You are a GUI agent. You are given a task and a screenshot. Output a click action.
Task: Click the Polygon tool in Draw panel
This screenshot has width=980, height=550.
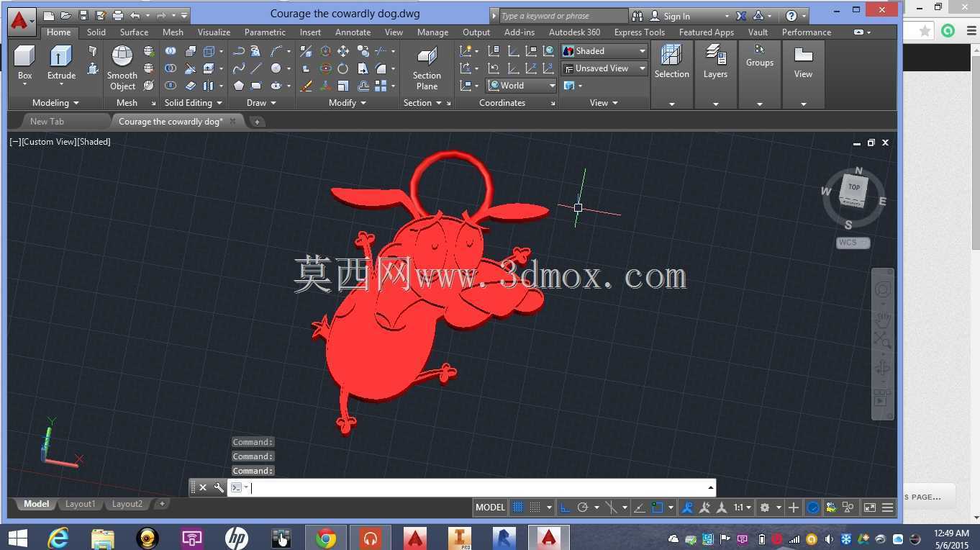click(x=238, y=86)
